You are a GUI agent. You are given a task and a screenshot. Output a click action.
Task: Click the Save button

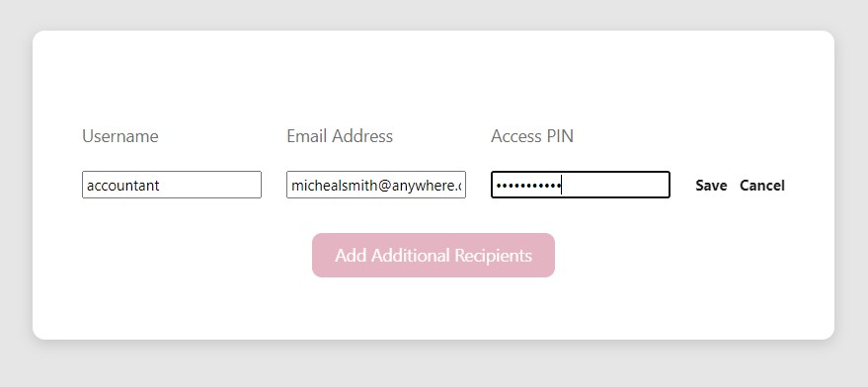coord(711,186)
